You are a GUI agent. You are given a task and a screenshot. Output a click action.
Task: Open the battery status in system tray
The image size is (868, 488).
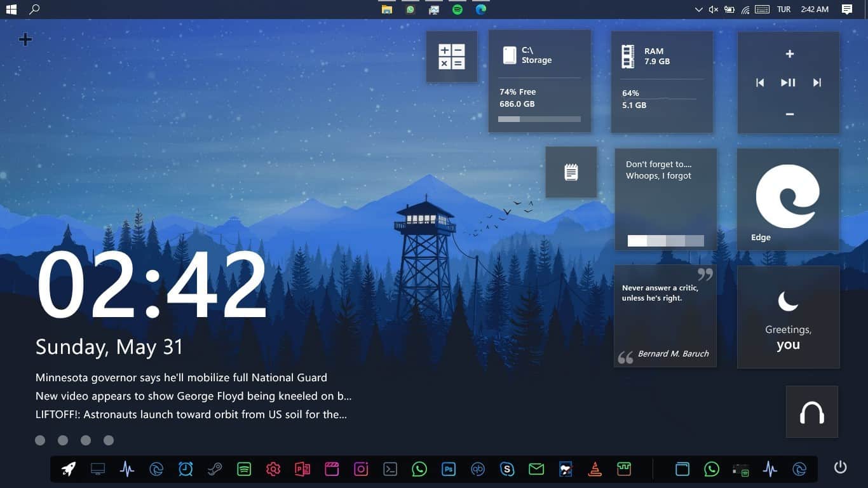pos(729,10)
